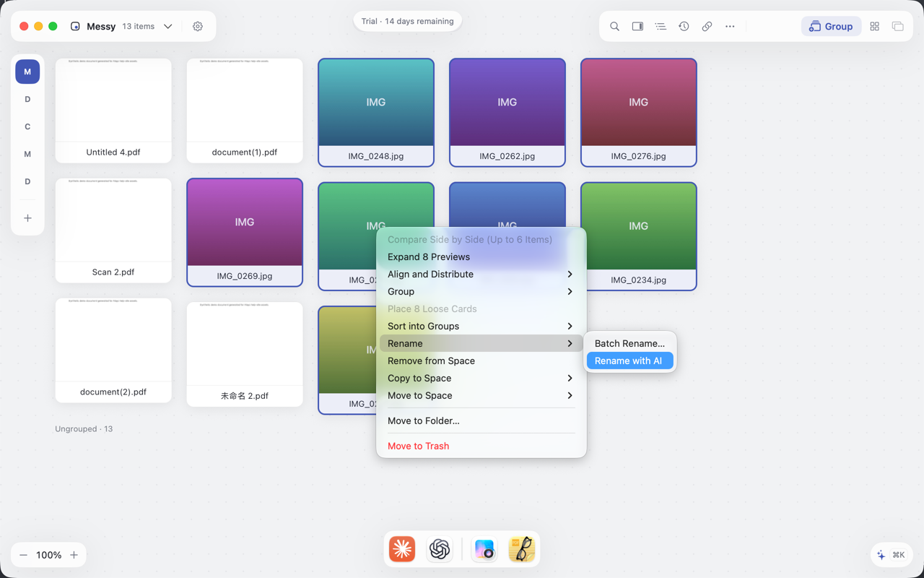Viewport: 924px width, 578px height.
Task: Zoom out with the minus button
Action: tap(23, 555)
